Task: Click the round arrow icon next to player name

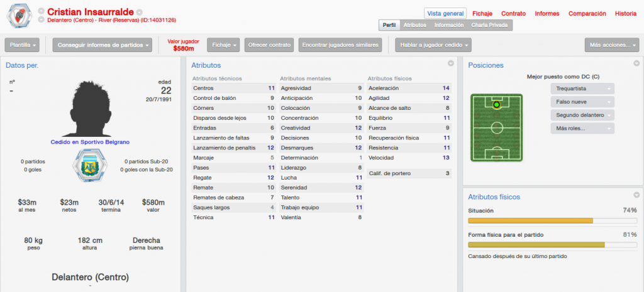Action: [x=140, y=12]
